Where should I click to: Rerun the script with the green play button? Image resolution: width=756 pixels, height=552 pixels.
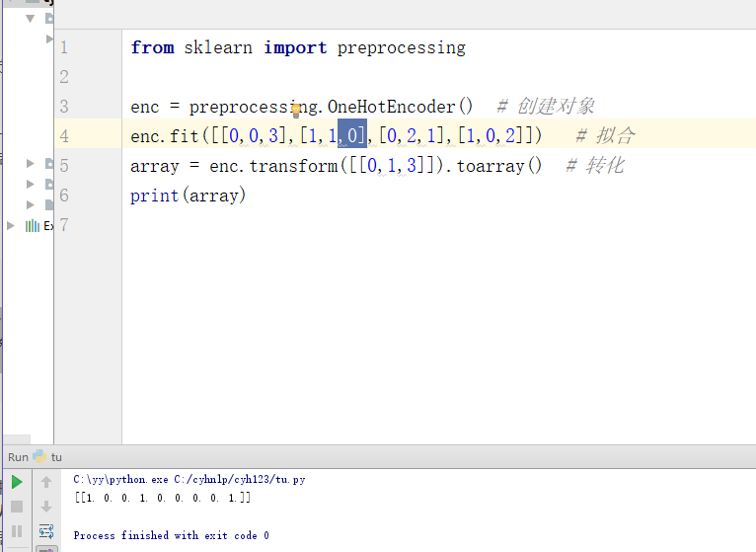tap(17, 482)
